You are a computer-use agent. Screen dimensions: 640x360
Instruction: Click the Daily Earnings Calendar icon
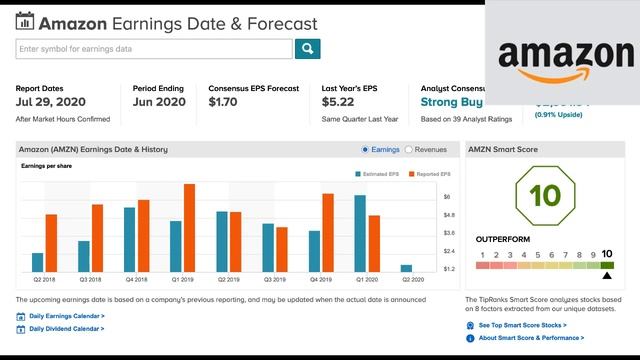click(20, 316)
